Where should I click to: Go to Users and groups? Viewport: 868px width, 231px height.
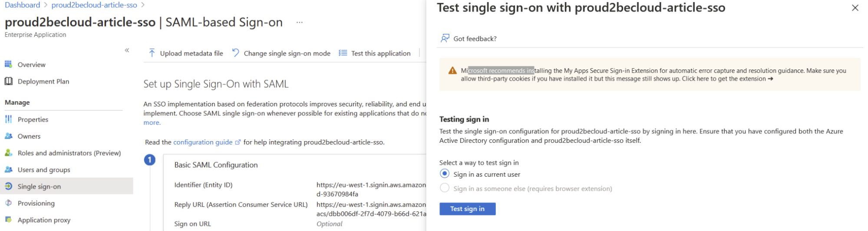pyautogui.click(x=44, y=170)
